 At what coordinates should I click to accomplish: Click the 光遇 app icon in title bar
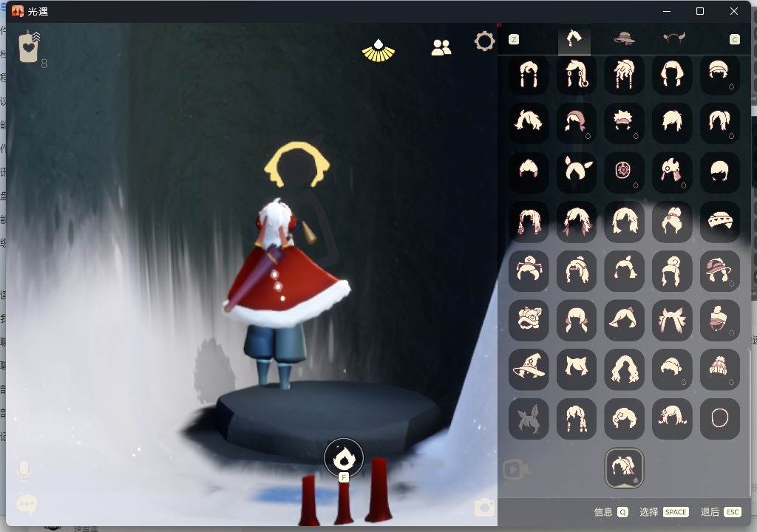point(18,11)
